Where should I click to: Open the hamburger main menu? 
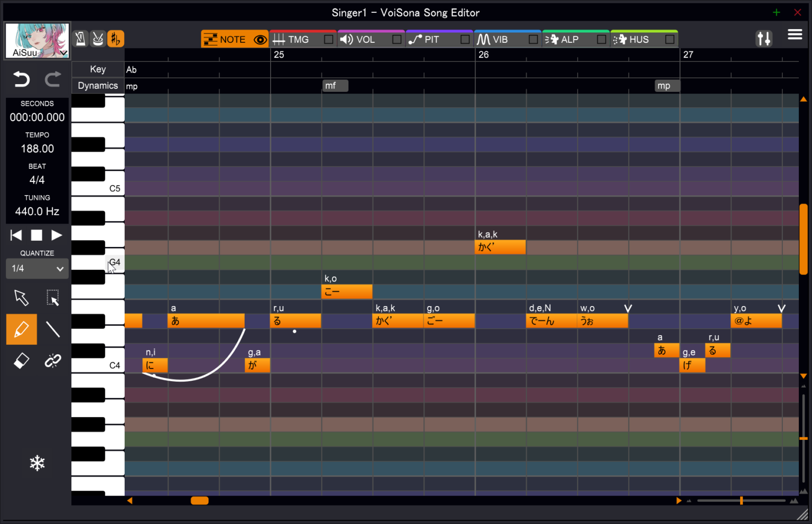[795, 35]
